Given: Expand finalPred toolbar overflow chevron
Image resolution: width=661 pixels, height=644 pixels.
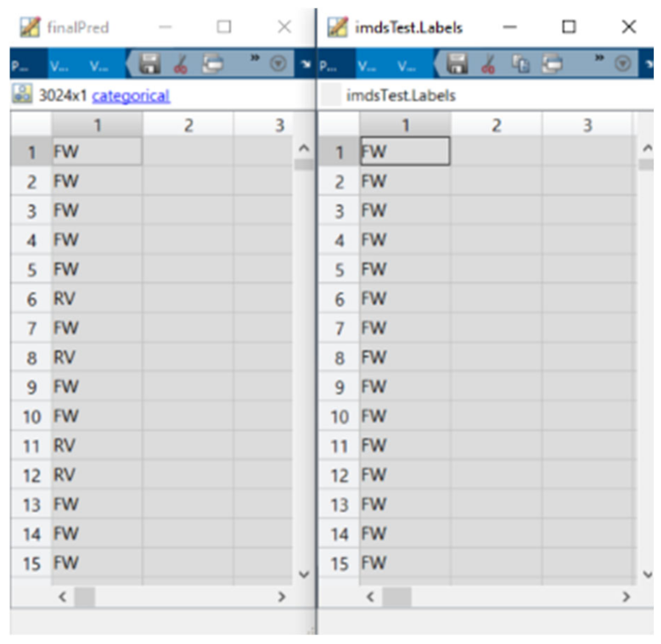Looking at the screenshot, I should pyautogui.click(x=255, y=58).
